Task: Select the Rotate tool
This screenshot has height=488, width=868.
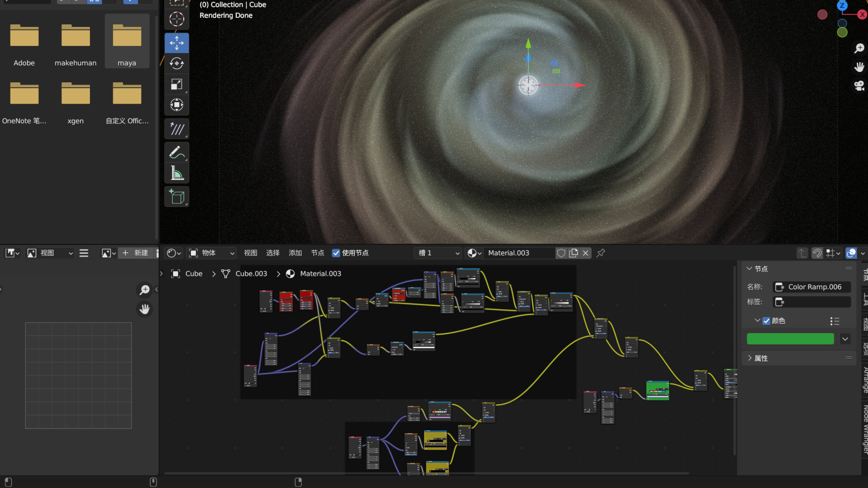Action: pos(177,64)
